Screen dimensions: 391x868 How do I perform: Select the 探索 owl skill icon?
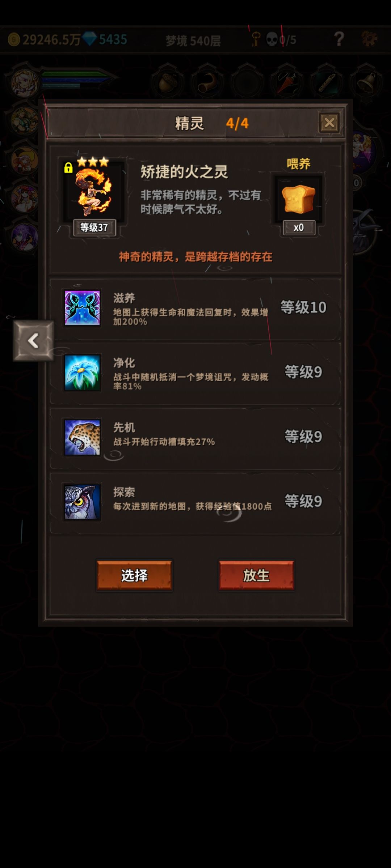click(82, 502)
